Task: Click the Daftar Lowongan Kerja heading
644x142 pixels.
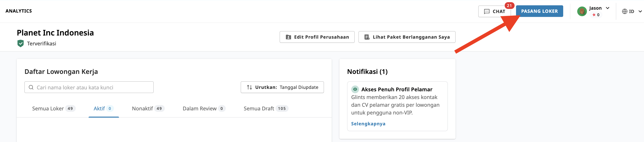Action: 61,72
